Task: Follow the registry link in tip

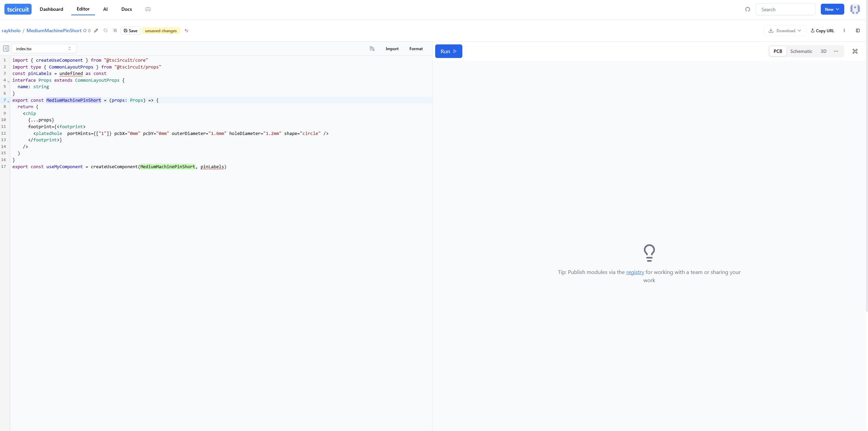Action: tap(635, 272)
